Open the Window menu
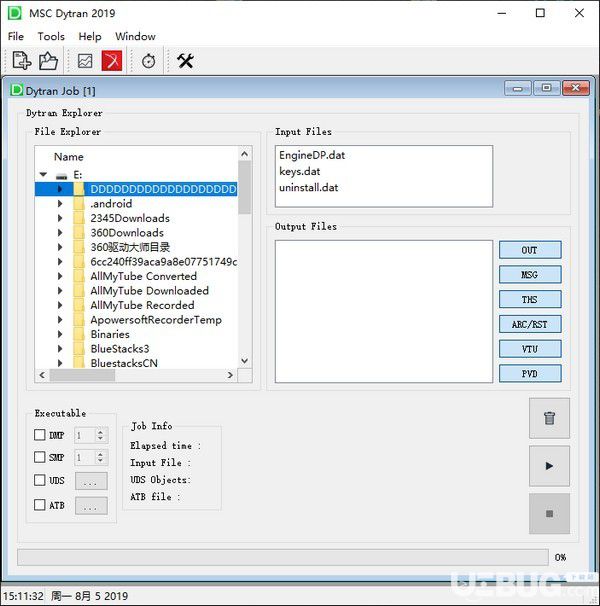The height and width of the screenshot is (606, 600). click(x=135, y=36)
